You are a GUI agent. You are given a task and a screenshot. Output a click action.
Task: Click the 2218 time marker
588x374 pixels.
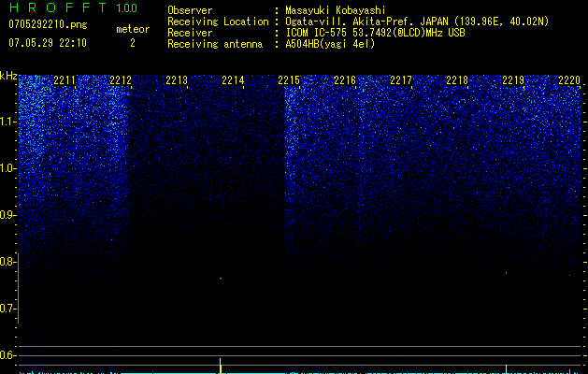coord(457,80)
